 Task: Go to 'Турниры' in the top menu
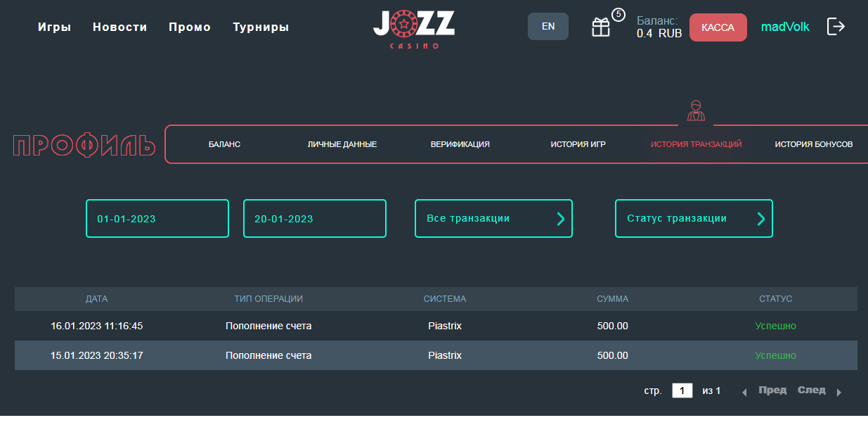261,27
